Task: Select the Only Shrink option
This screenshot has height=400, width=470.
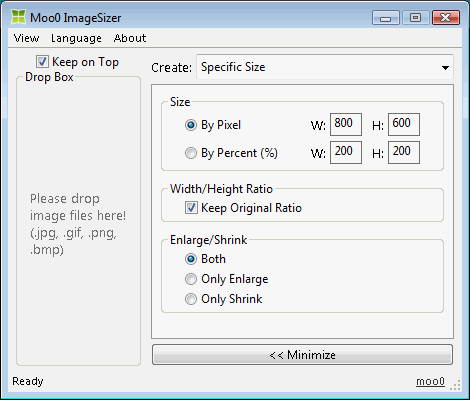Action: (191, 299)
